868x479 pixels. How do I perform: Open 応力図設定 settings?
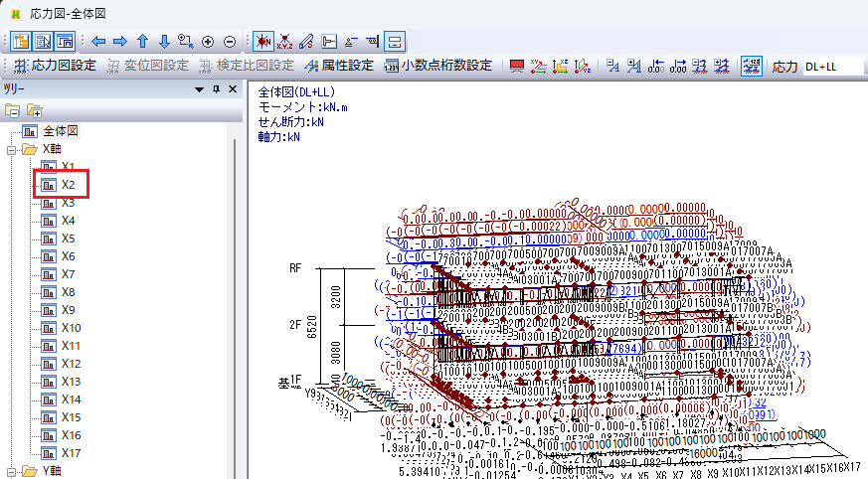tap(55, 67)
